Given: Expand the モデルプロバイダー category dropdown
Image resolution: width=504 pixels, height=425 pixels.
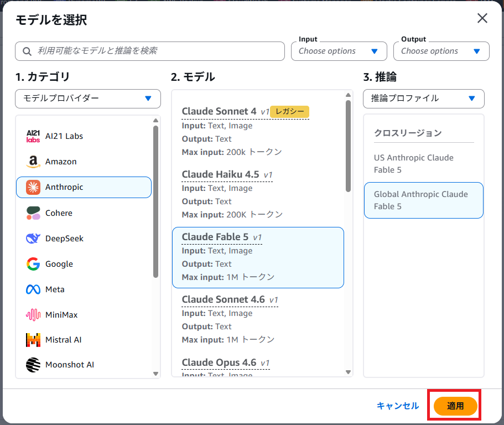Looking at the screenshot, I should coord(88,99).
